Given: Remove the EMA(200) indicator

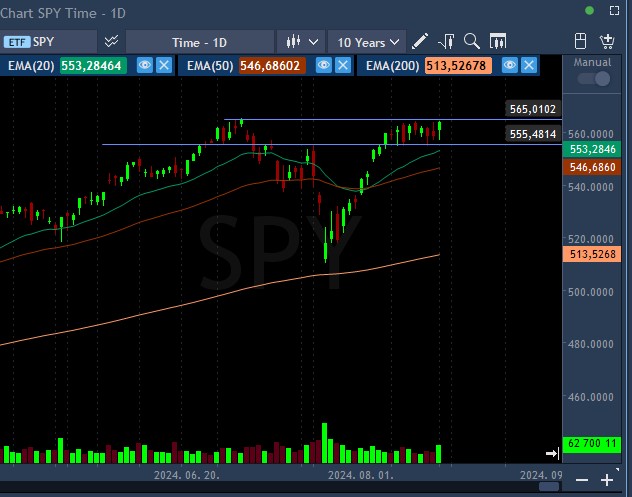Looking at the screenshot, I should click(x=529, y=65).
